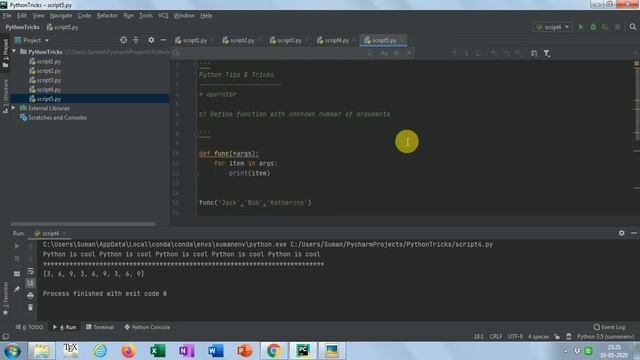Open Project panel gear settings
640x360 pixels.
[151, 40]
